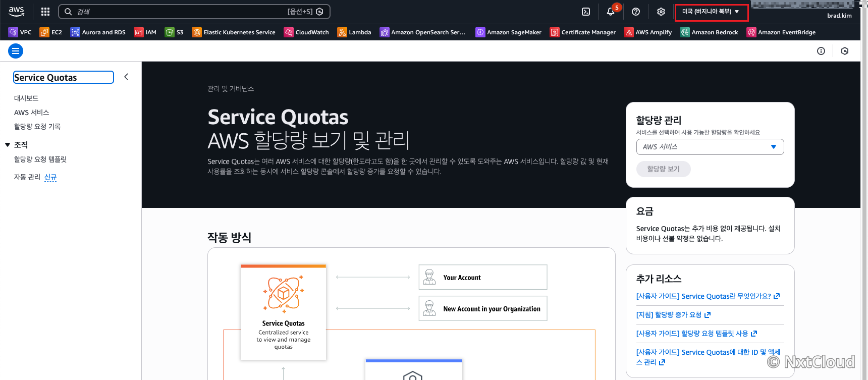This screenshot has width=868, height=380.
Task: Open the VPC service shortcut
Action: [20, 32]
